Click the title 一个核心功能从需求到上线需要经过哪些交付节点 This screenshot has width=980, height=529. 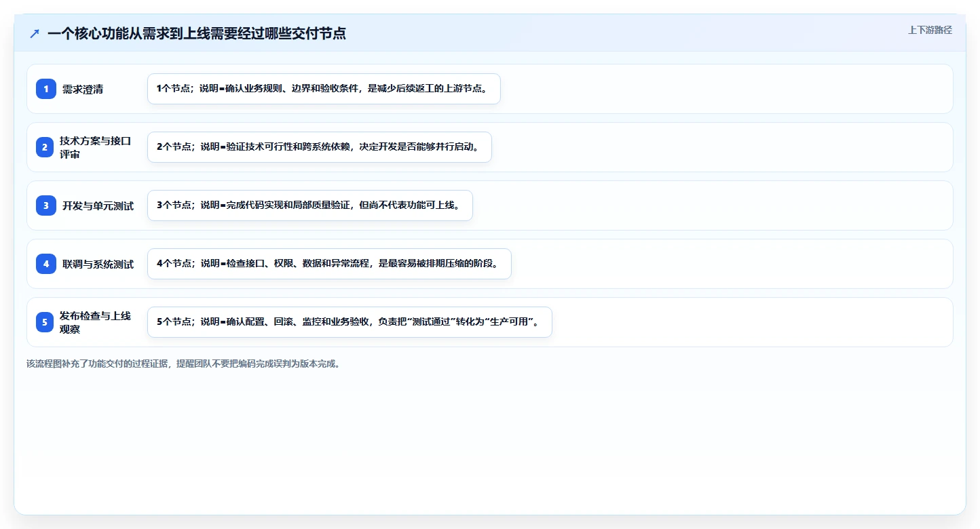point(197,33)
